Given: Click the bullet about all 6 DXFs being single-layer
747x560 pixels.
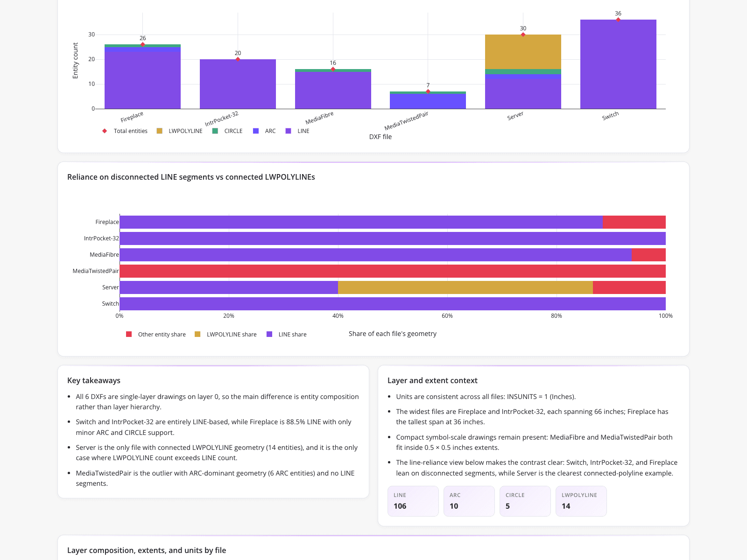Looking at the screenshot, I should coord(218,402).
